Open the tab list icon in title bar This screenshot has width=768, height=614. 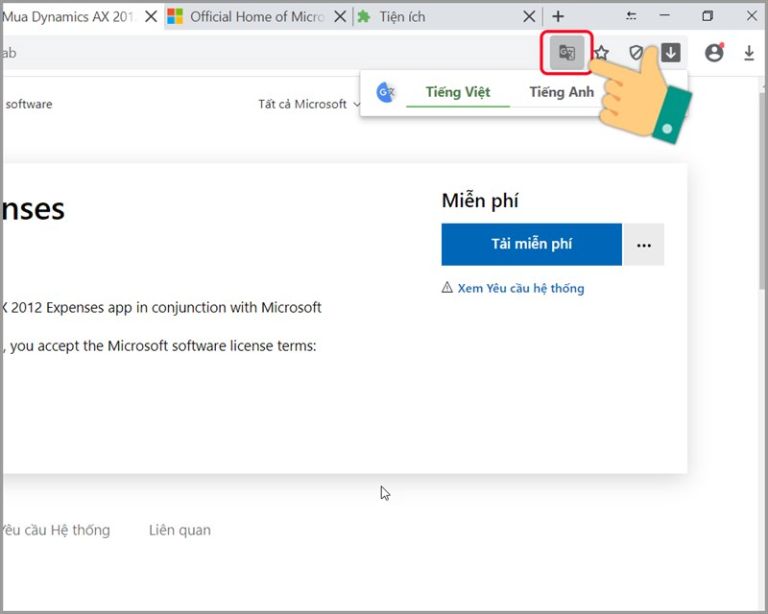(631, 16)
